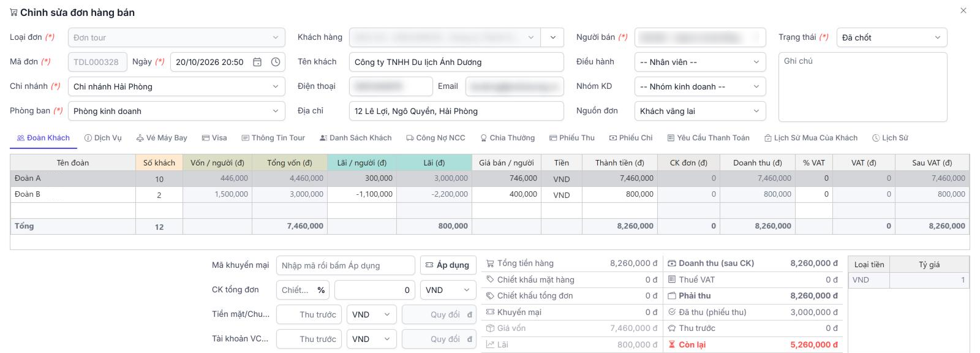Focus the CK tổng đơn amount field

375,290
